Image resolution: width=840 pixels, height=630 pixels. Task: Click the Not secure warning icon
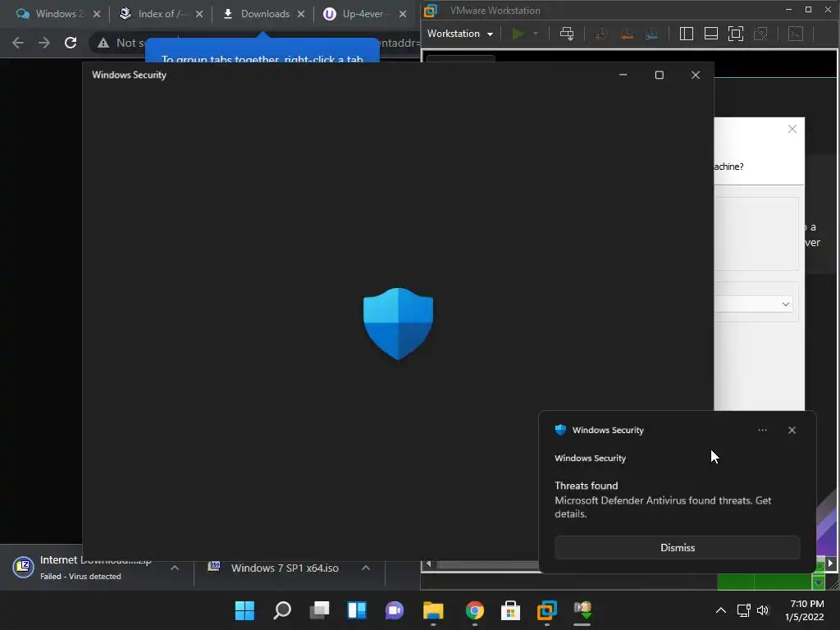click(103, 43)
